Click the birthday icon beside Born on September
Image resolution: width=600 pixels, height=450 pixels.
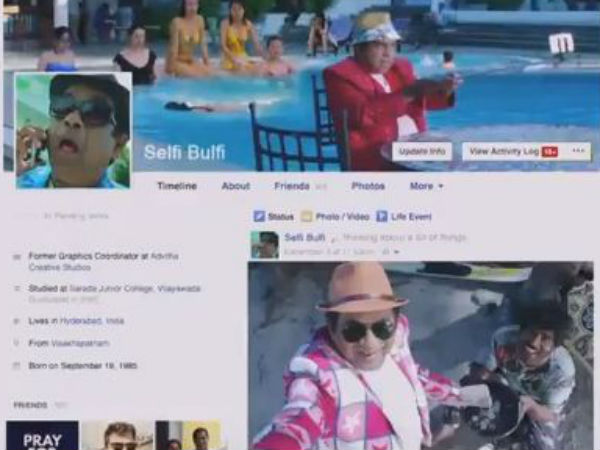click(x=17, y=366)
